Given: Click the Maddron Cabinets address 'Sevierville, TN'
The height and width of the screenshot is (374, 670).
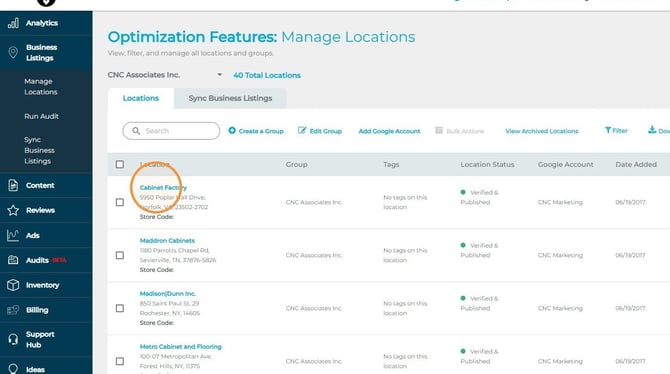Looking at the screenshot, I should tap(178, 260).
